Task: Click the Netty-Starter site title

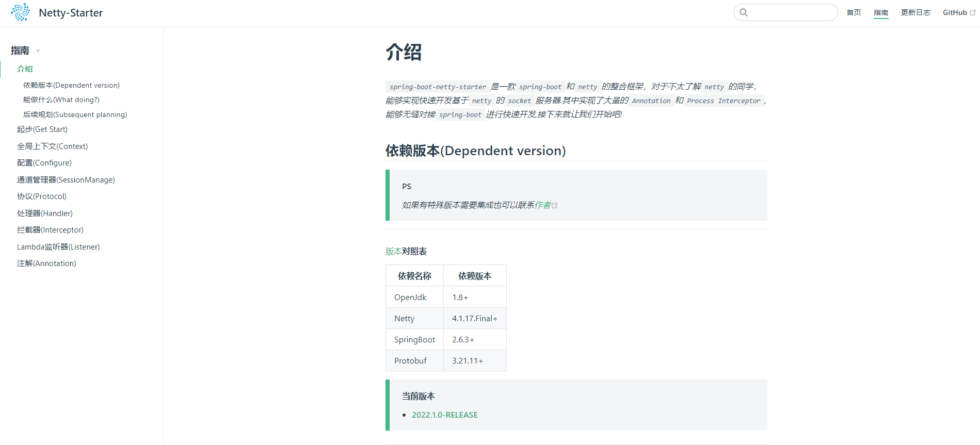Action: [71, 13]
